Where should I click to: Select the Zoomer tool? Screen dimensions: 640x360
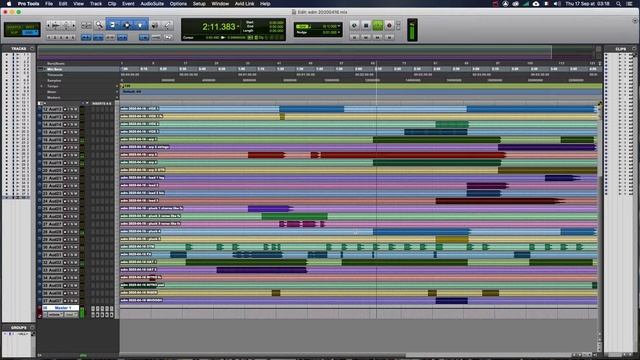click(x=99, y=25)
